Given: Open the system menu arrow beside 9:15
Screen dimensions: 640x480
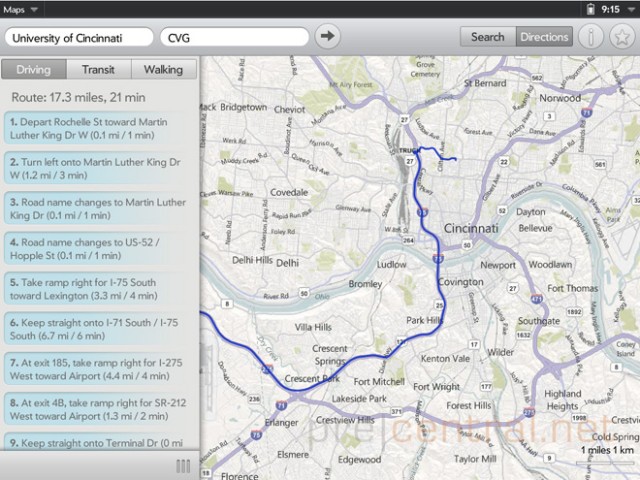Looking at the screenshot, I should [x=631, y=9].
